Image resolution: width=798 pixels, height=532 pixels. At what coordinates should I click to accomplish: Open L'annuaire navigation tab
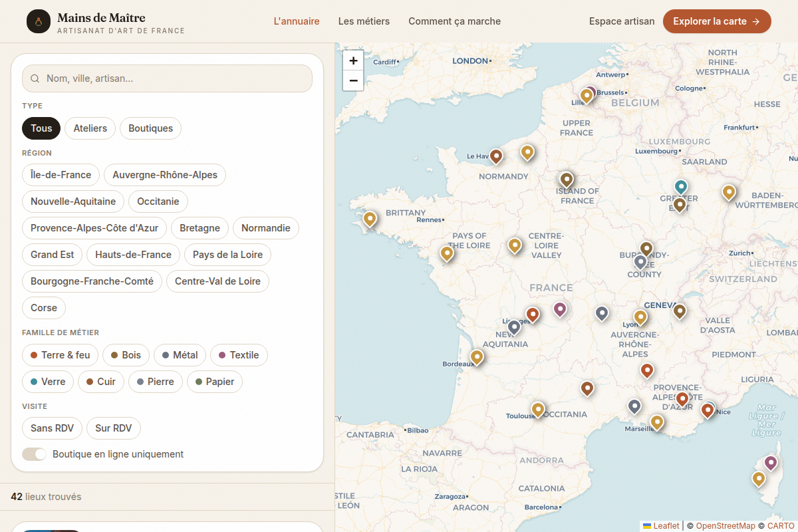(x=297, y=21)
